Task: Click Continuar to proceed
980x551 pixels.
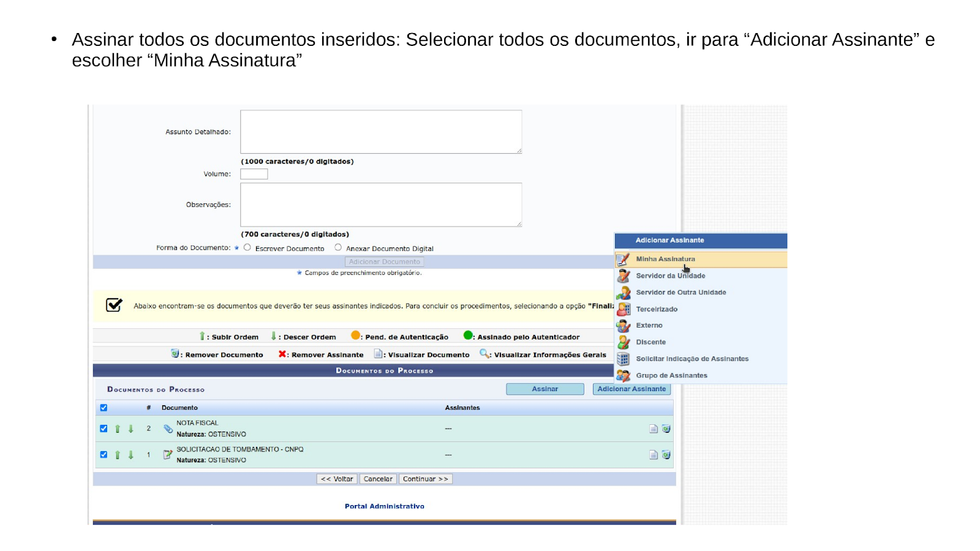Action: 426,479
